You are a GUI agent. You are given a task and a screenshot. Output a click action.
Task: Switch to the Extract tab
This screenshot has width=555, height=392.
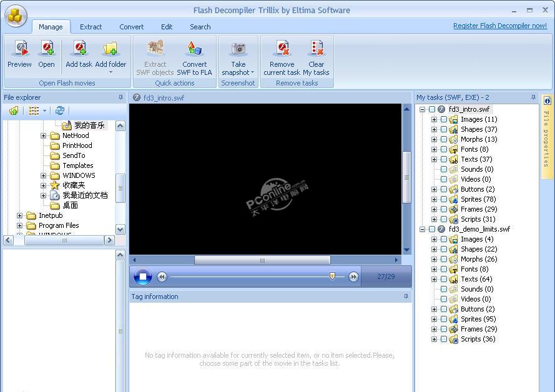91,27
